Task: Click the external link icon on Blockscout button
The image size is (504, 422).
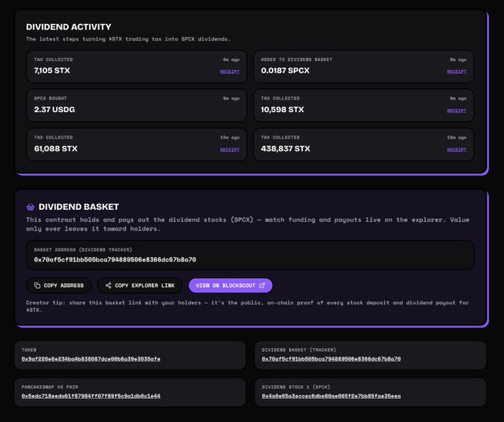Action: (x=262, y=286)
